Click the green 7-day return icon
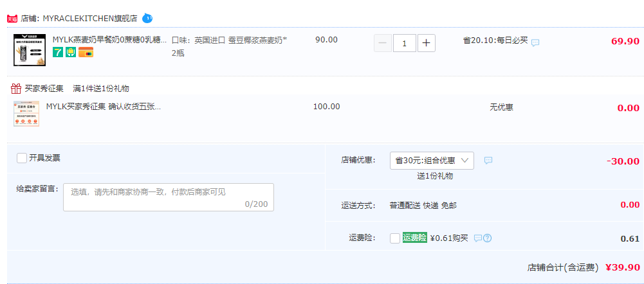 click(x=57, y=52)
